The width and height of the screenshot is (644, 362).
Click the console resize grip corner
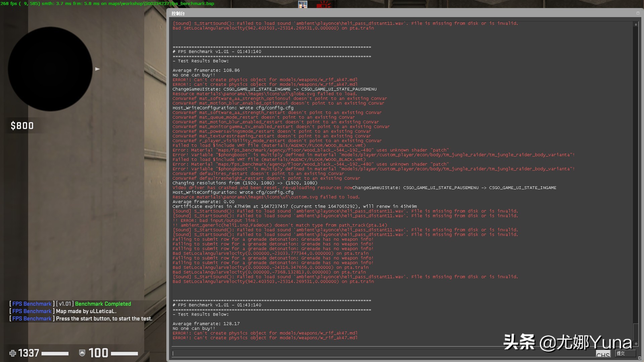(639, 358)
